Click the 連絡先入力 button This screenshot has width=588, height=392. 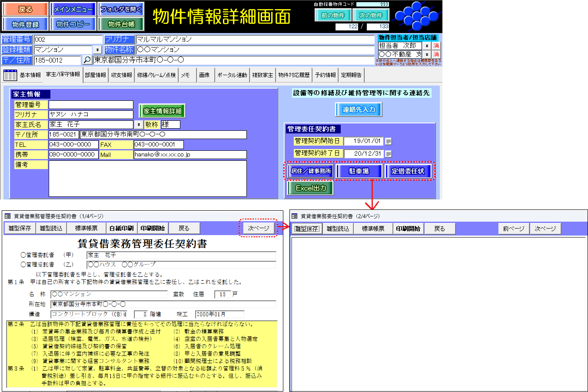pos(359,110)
